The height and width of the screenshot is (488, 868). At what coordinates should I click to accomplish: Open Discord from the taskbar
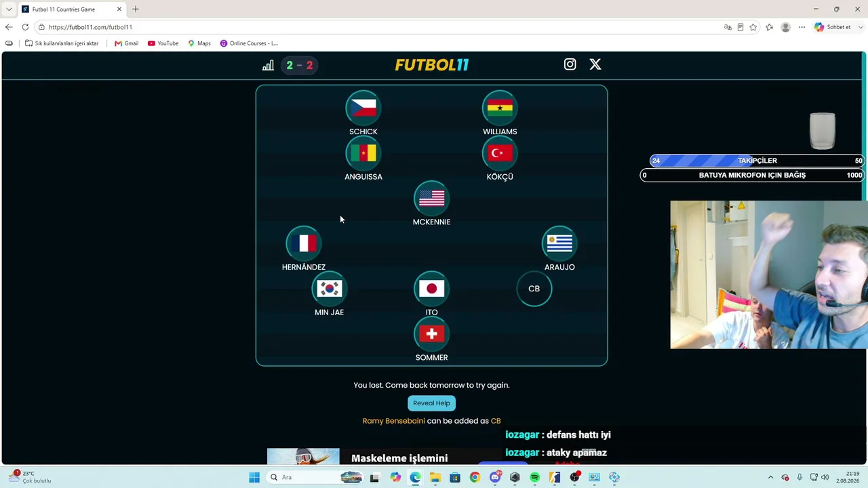pos(495,478)
